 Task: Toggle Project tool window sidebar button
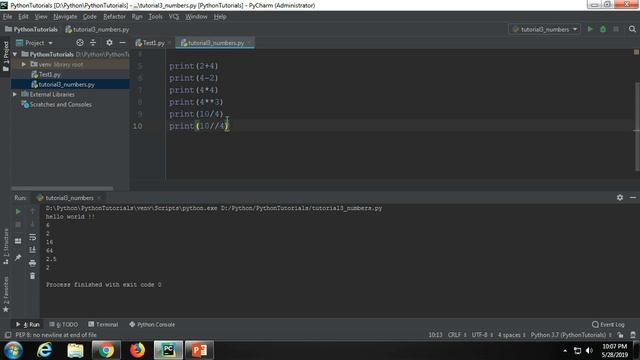point(5,57)
